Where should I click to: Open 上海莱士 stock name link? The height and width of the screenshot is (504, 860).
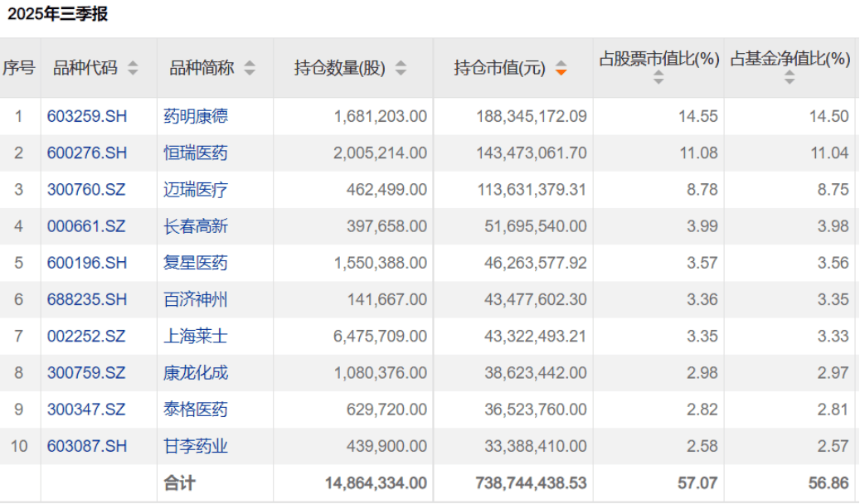[x=195, y=337]
